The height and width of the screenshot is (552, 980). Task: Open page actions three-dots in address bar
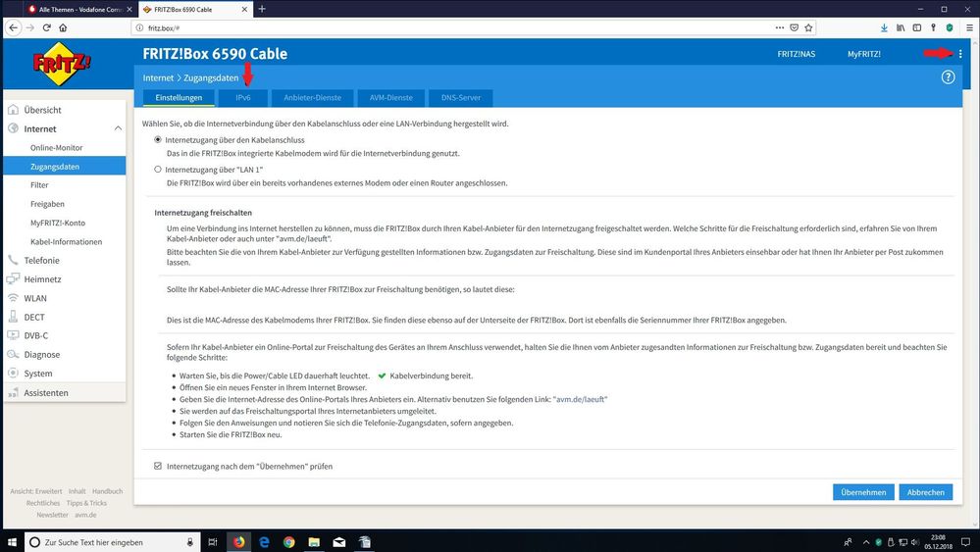click(779, 27)
